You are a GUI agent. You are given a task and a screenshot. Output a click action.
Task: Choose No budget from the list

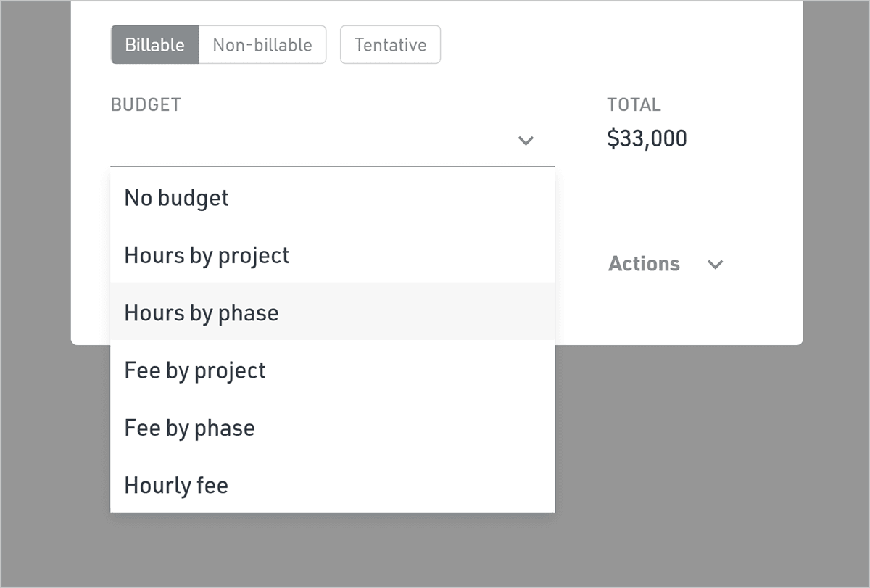tap(176, 198)
